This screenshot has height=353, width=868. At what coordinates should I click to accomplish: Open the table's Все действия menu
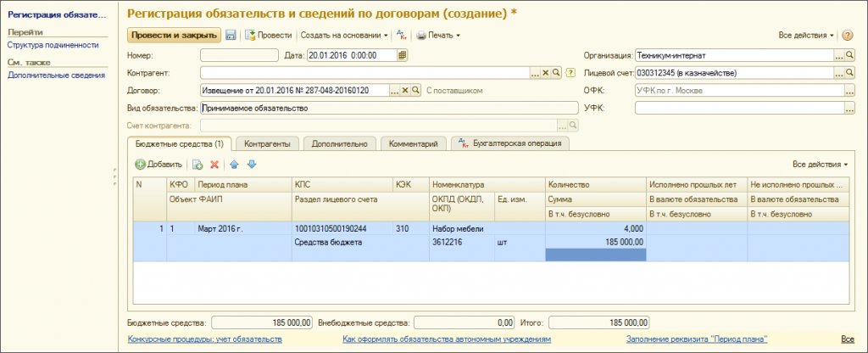820,165
